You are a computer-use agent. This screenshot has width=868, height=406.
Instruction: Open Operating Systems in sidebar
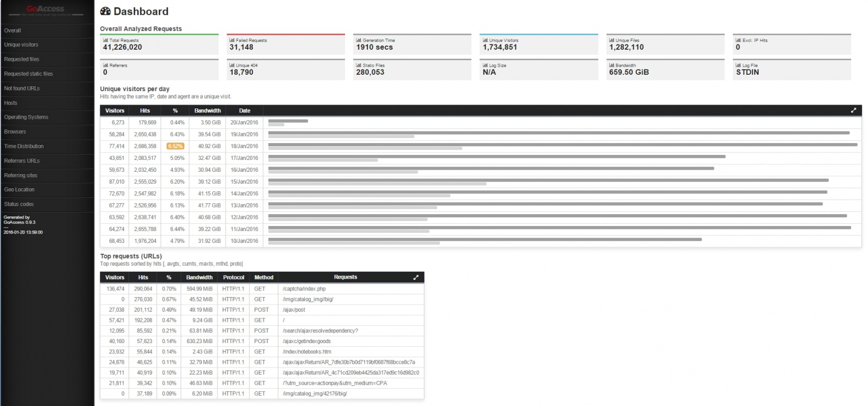tap(47, 117)
